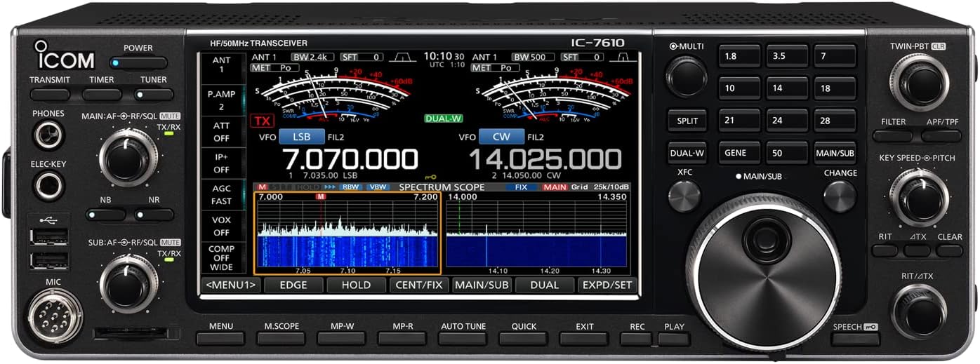Toggle the NB noise blanker button
Viewport: 980px width, 364px height.
tap(105, 215)
